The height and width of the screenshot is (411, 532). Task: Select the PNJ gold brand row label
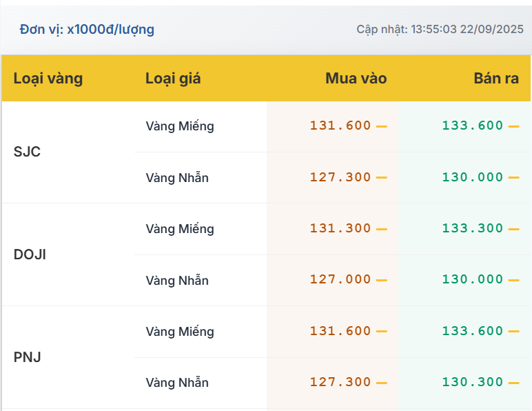click(28, 357)
